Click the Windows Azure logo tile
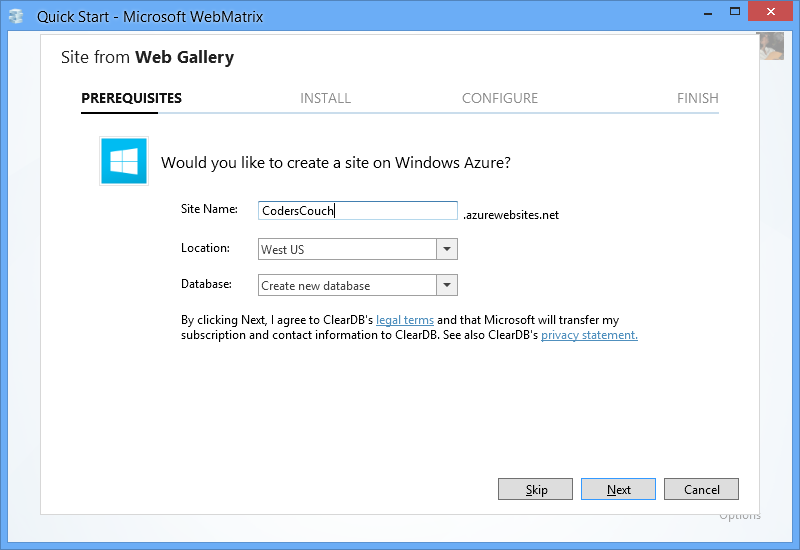The height and width of the screenshot is (550, 800). click(124, 161)
